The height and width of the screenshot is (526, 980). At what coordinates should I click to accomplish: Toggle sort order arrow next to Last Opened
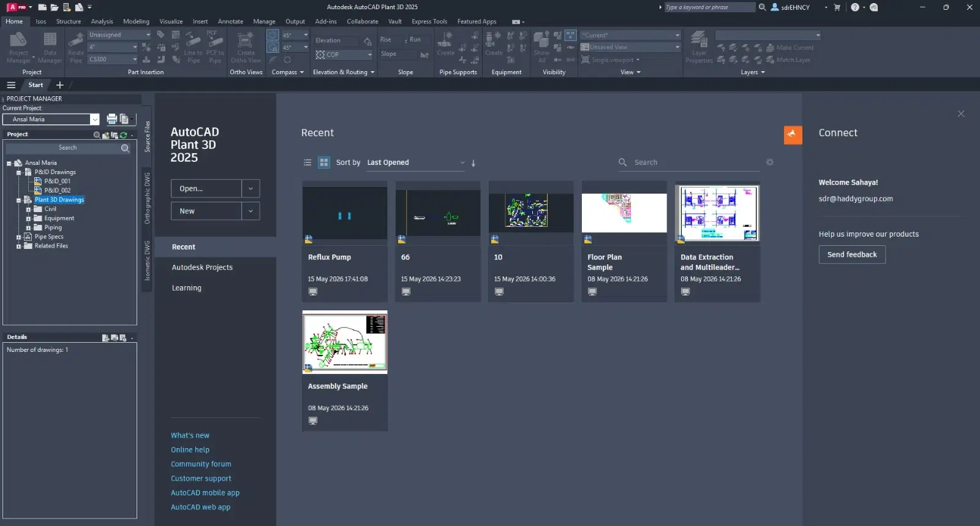tap(473, 163)
